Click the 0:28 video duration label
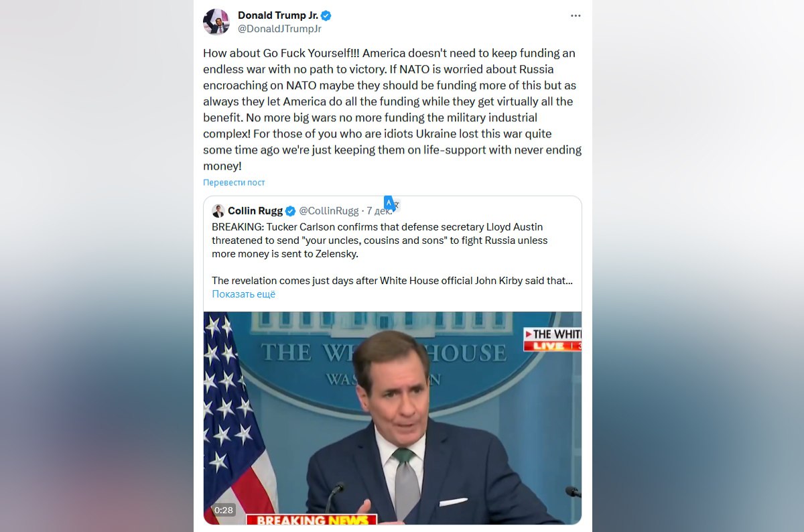The height and width of the screenshot is (532, 804). tap(224, 510)
